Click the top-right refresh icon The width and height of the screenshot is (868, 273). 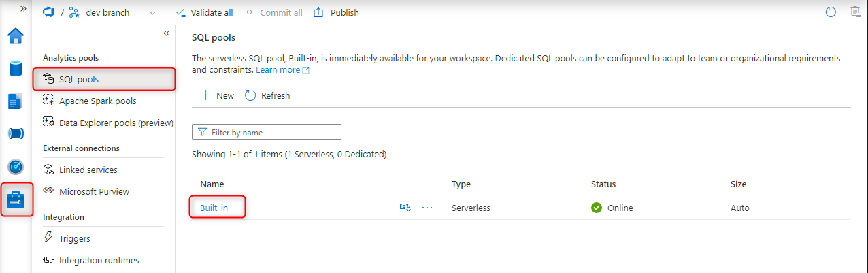click(x=831, y=12)
